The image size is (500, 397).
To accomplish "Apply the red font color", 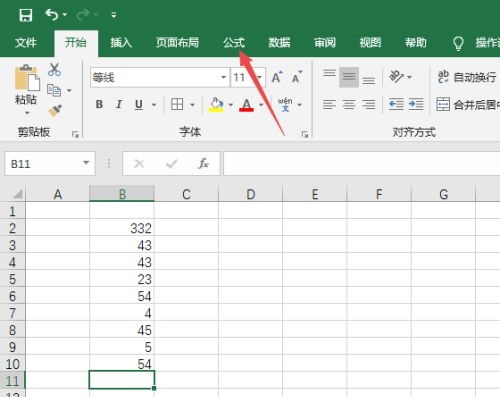I will pos(246,105).
